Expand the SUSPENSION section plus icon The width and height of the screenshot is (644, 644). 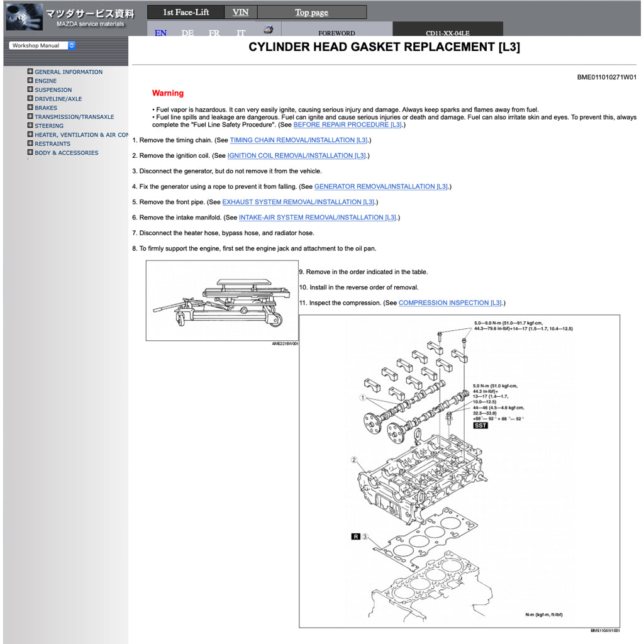[x=30, y=89]
